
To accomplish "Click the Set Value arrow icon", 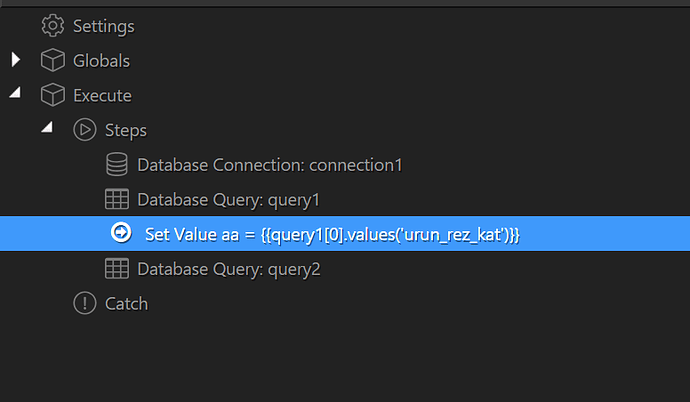I will 120,233.
